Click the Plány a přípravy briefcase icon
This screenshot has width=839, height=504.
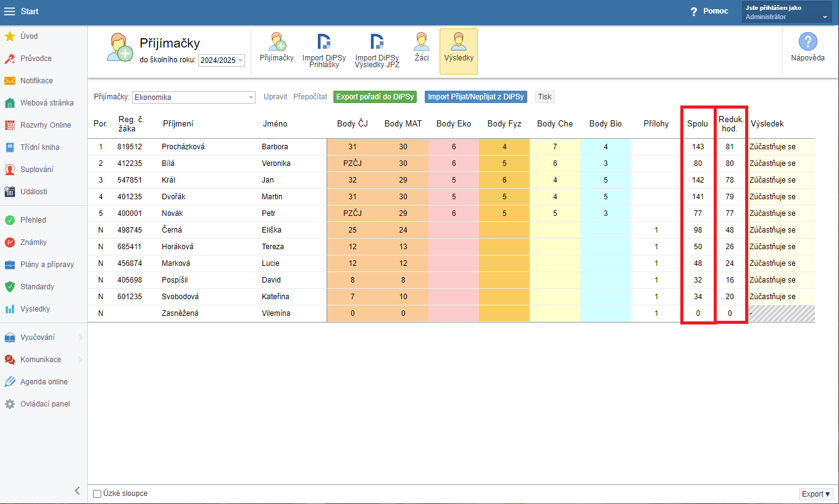(9, 265)
